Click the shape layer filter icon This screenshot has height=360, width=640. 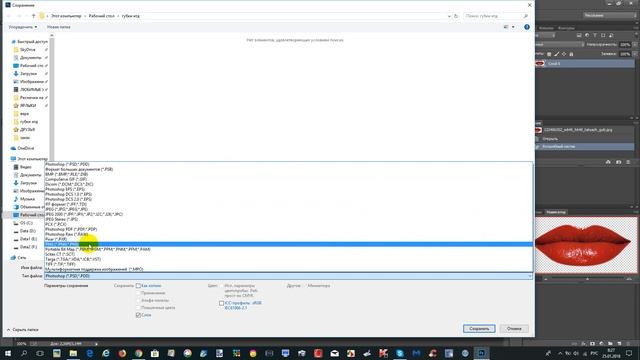point(603,36)
